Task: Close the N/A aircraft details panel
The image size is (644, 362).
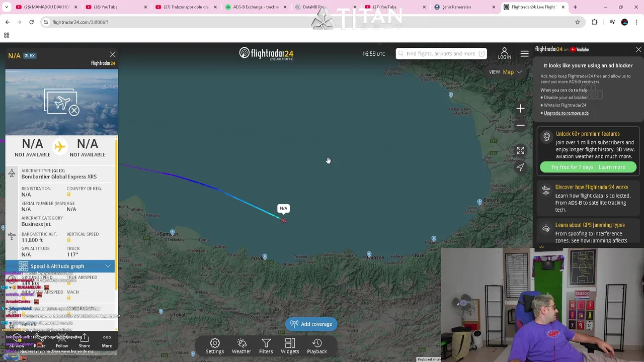Action: point(113,54)
